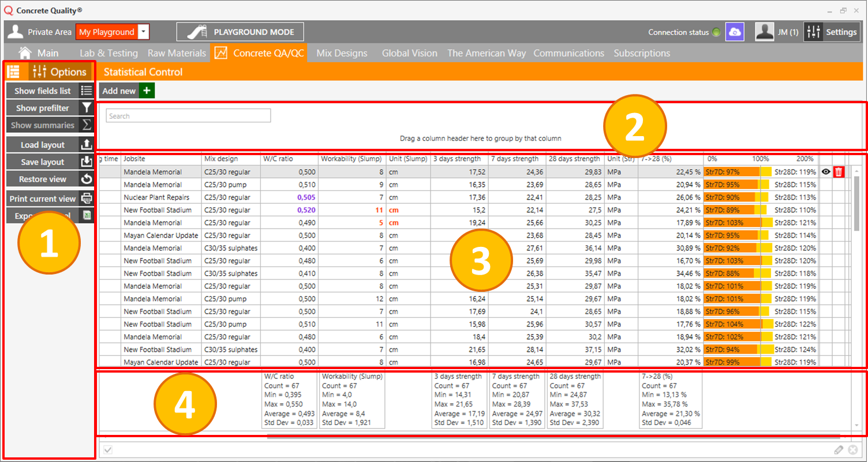The image size is (868, 462).
Task: Click the JM user profile icon
Action: coord(765,32)
